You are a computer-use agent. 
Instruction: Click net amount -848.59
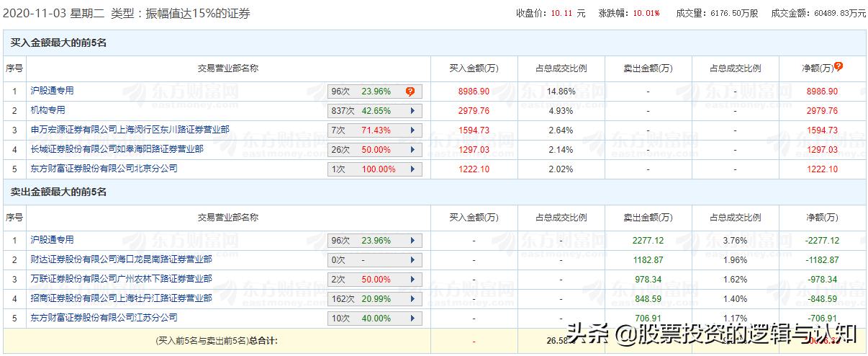pos(822,299)
